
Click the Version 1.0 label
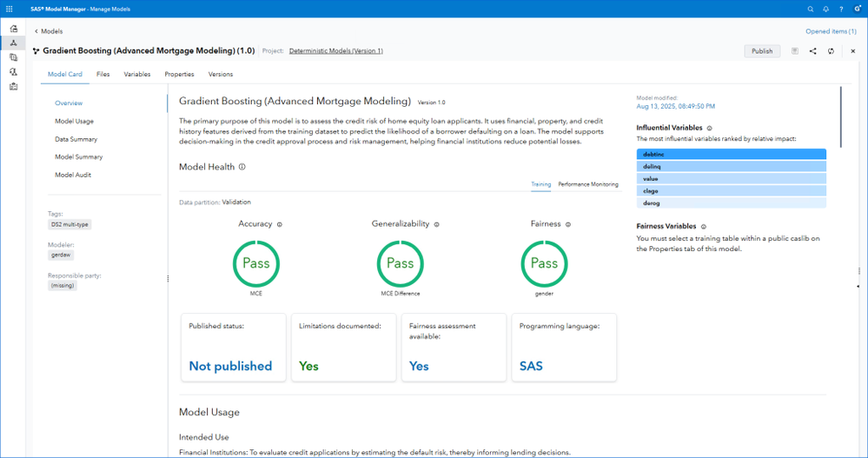[431, 103]
